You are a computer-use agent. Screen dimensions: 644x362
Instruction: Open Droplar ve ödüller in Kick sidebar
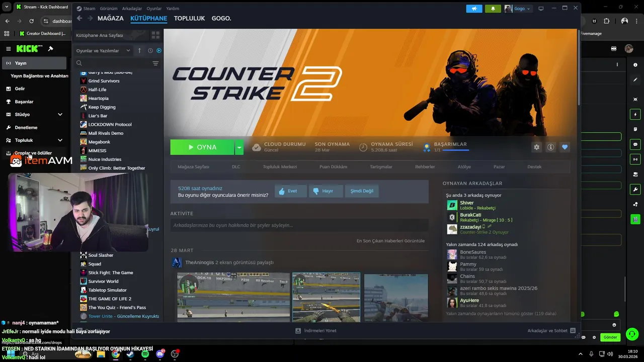(34, 153)
